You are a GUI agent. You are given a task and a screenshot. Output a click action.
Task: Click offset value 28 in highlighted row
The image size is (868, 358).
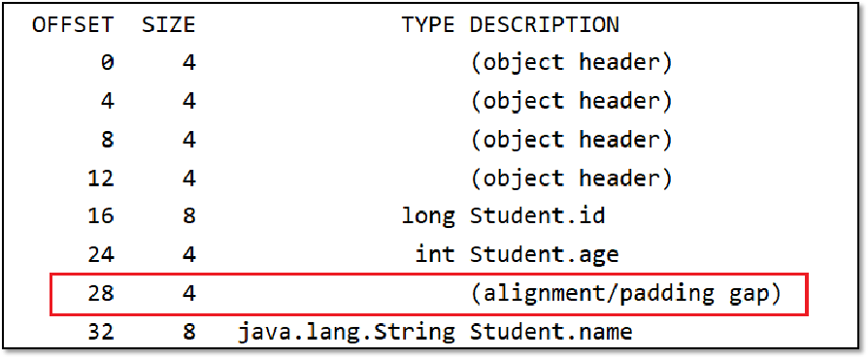[x=100, y=294]
